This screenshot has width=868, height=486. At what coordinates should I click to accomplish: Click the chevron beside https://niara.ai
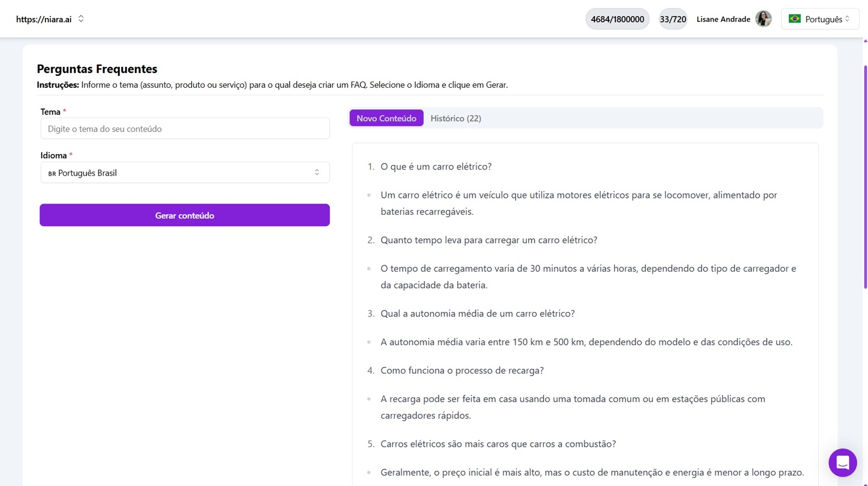tap(81, 18)
